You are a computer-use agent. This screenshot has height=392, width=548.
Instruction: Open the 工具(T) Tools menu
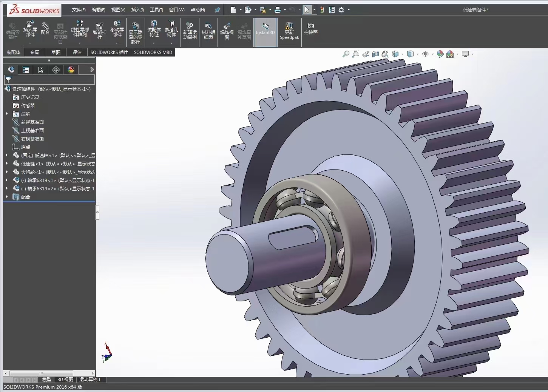point(156,10)
